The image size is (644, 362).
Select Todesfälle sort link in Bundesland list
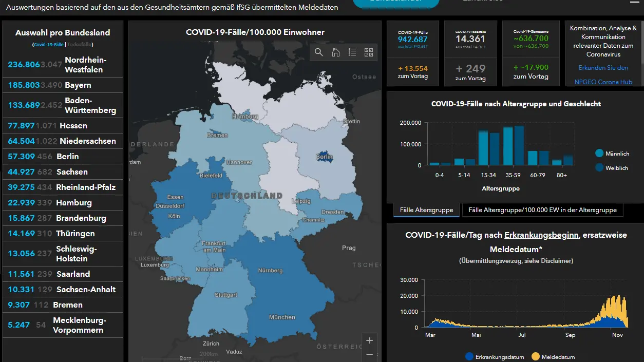point(80,45)
